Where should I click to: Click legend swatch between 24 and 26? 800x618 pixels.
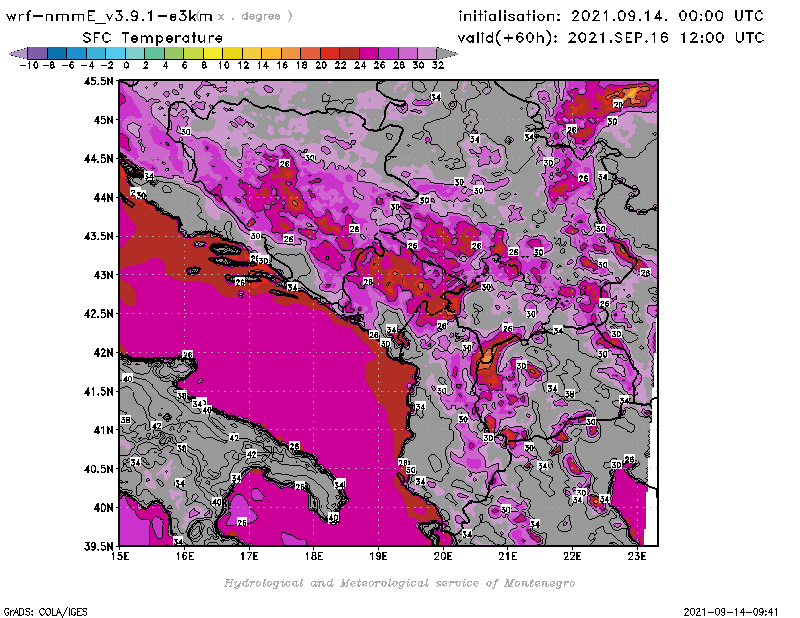[x=368, y=53]
